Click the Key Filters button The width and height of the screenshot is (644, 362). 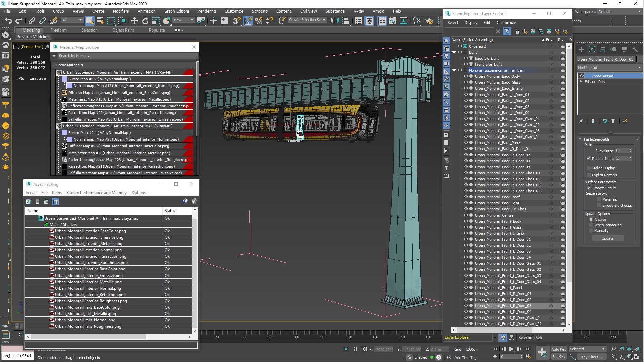(x=591, y=357)
